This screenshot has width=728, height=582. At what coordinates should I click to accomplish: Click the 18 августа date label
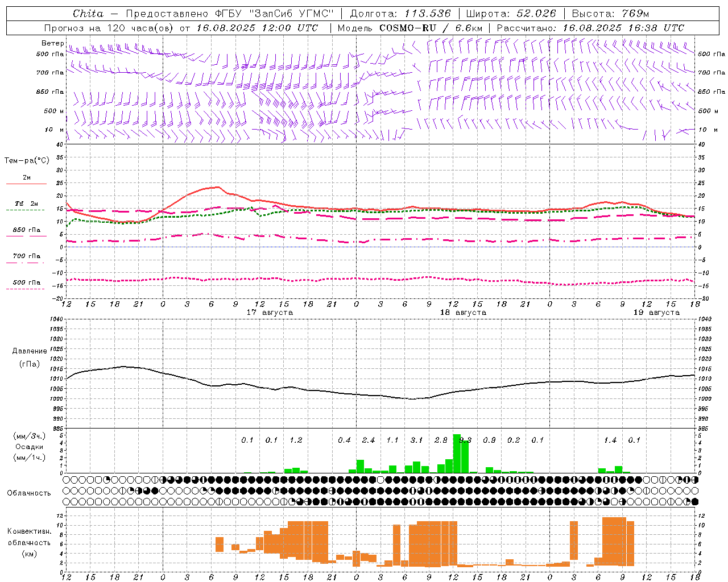[x=463, y=313]
